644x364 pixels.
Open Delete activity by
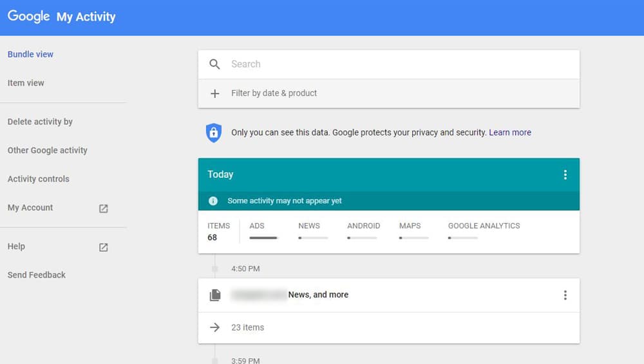tap(40, 122)
